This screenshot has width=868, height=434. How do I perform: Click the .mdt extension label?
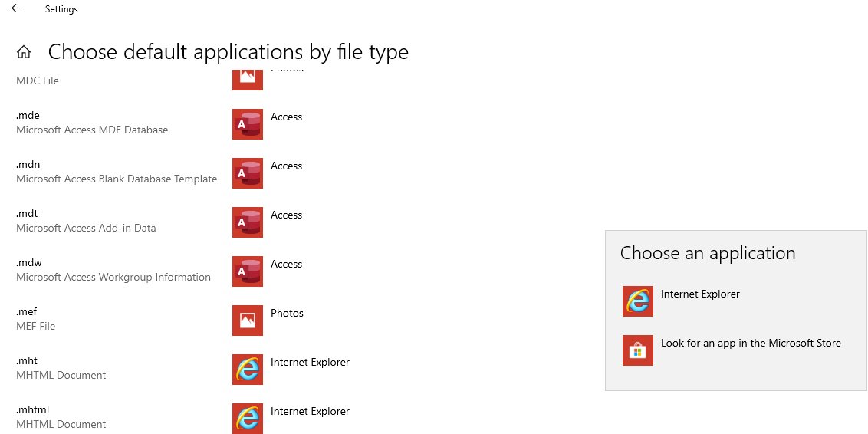(27, 214)
